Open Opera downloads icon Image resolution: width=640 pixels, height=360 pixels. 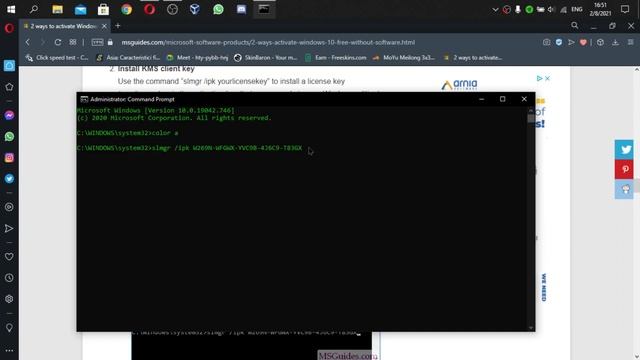[615, 42]
